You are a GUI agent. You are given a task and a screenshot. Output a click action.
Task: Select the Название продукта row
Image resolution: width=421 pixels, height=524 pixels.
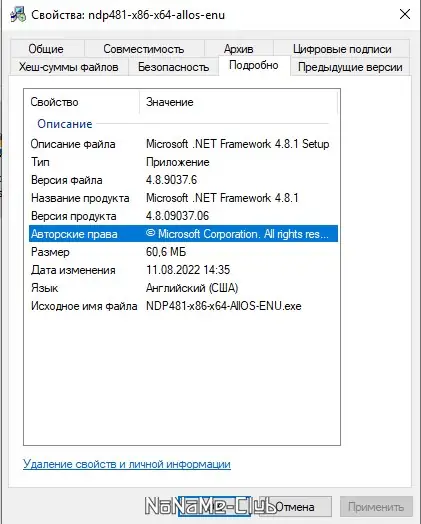tap(183, 198)
